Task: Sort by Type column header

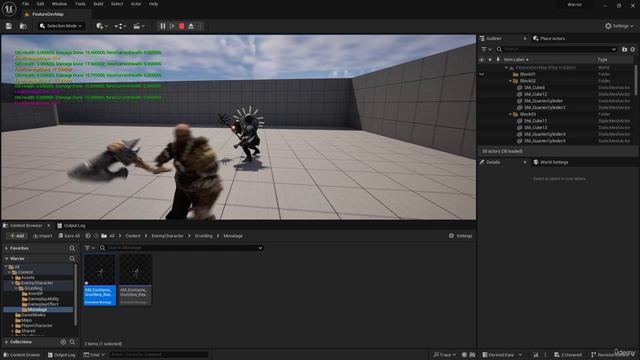Action: point(602,60)
